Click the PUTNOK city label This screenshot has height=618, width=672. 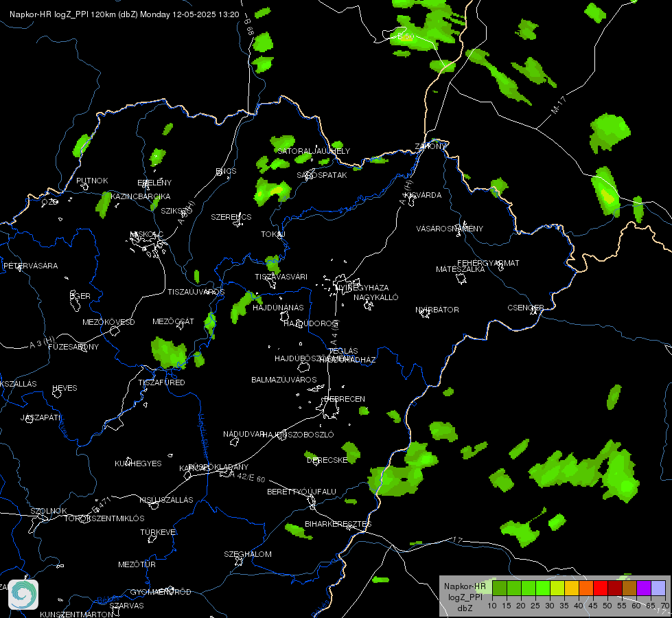[x=92, y=181]
